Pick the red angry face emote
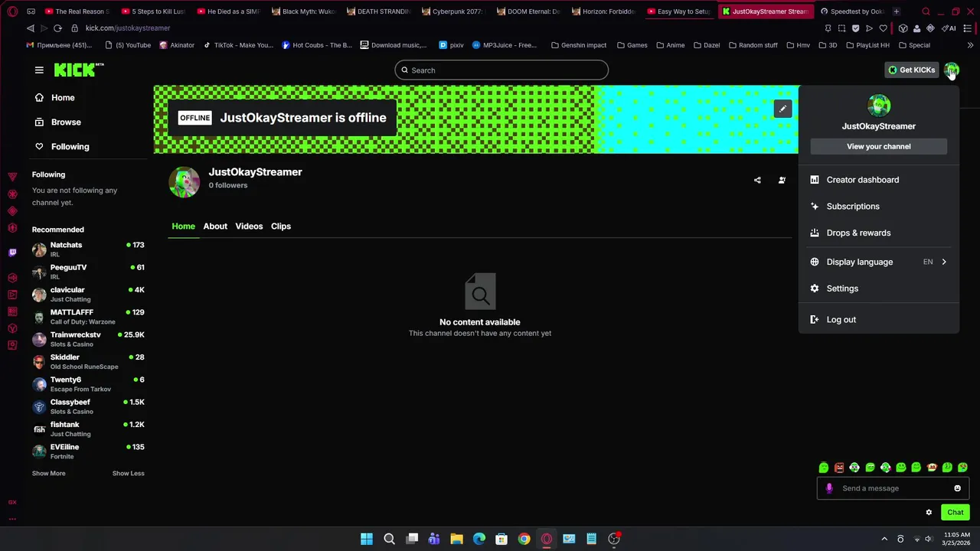The image size is (980, 551). coord(839,468)
